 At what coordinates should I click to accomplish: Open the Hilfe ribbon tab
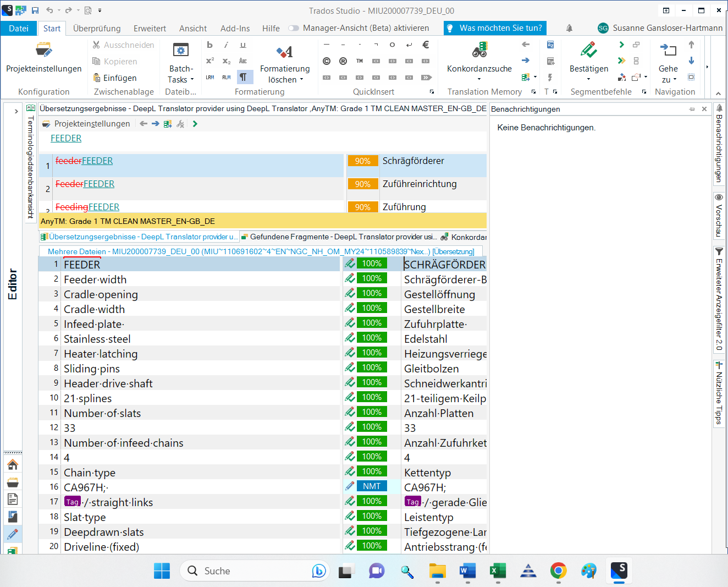[x=271, y=29]
